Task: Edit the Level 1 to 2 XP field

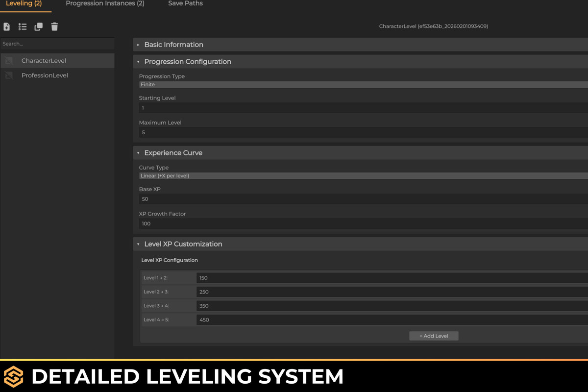Action: pyautogui.click(x=391, y=278)
